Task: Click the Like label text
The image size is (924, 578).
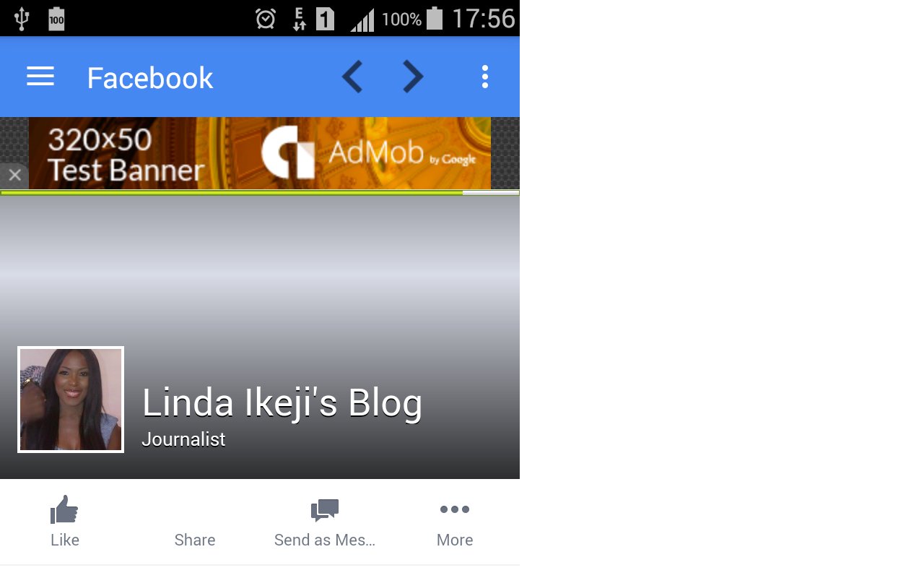Action: tap(65, 540)
